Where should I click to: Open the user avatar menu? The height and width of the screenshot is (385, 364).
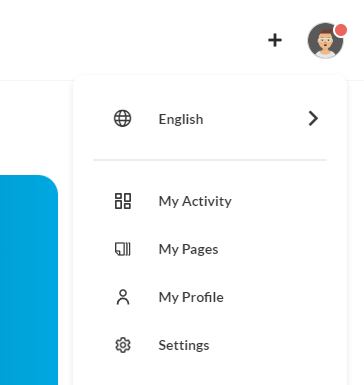325,41
